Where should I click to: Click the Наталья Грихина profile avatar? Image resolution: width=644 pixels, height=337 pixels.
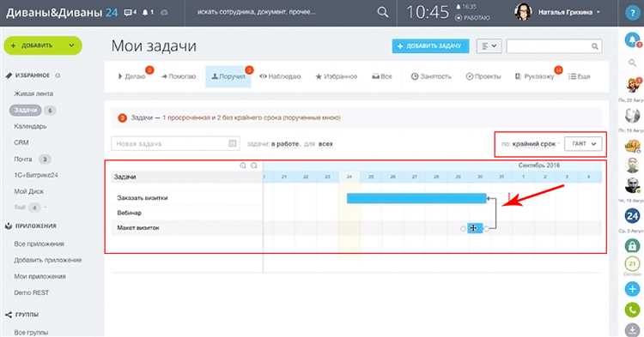[523, 12]
